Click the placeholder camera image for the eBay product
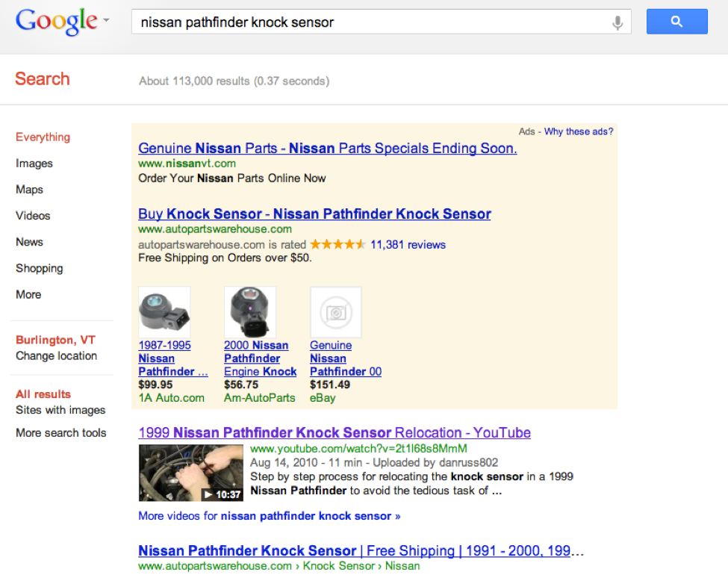 (336, 312)
